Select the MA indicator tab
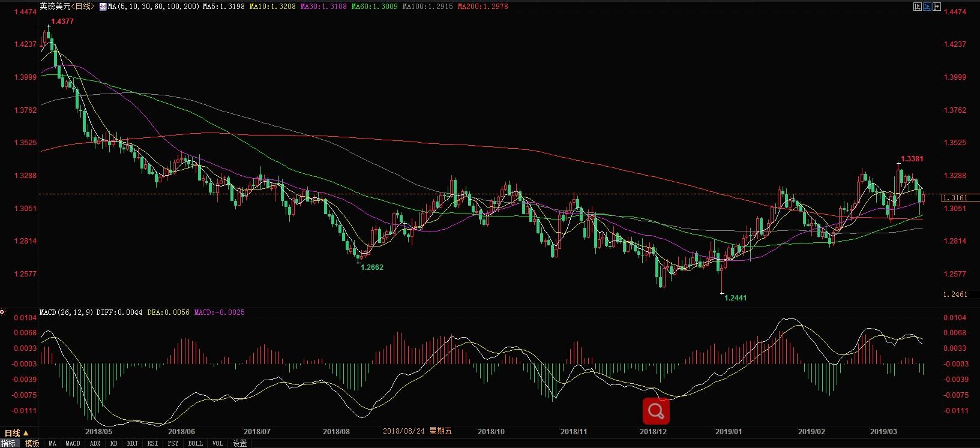Image resolution: width=980 pixels, height=448 pixels. tap(52, 443)
